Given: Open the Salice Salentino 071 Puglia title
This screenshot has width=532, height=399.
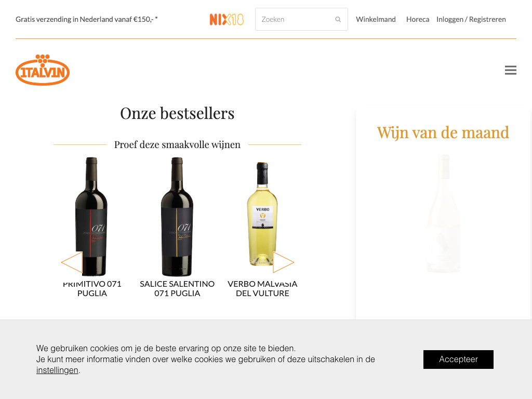Looking at the screenshot, I should tap(177, 288).
